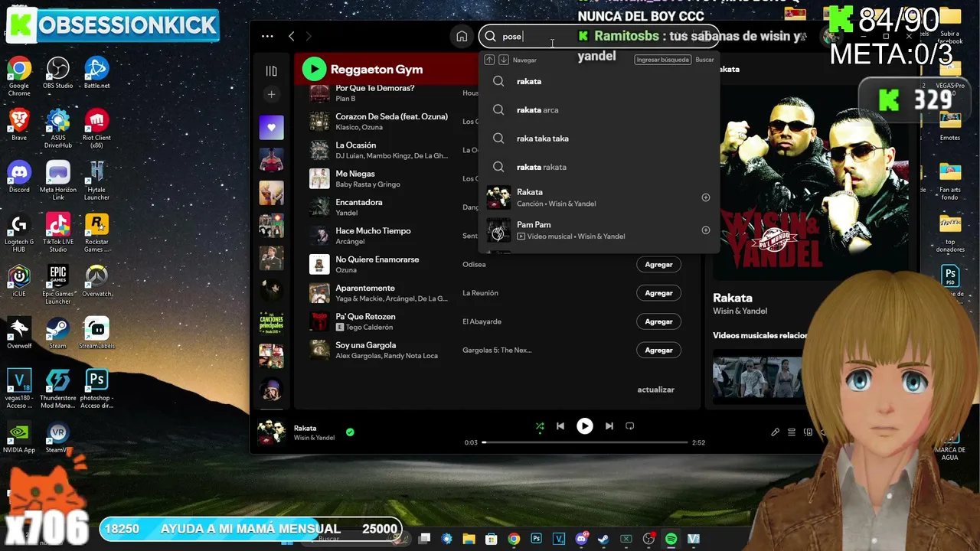This screenshot has height=551, width=980.
Task: Open Steam desktop shortcut
Action: [x=57, y=333]
